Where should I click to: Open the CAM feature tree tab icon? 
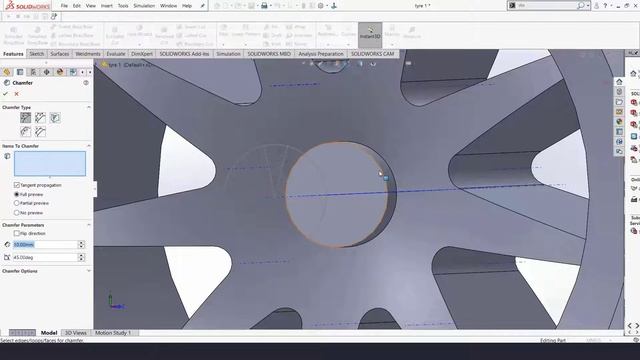[x=73, y=72]
